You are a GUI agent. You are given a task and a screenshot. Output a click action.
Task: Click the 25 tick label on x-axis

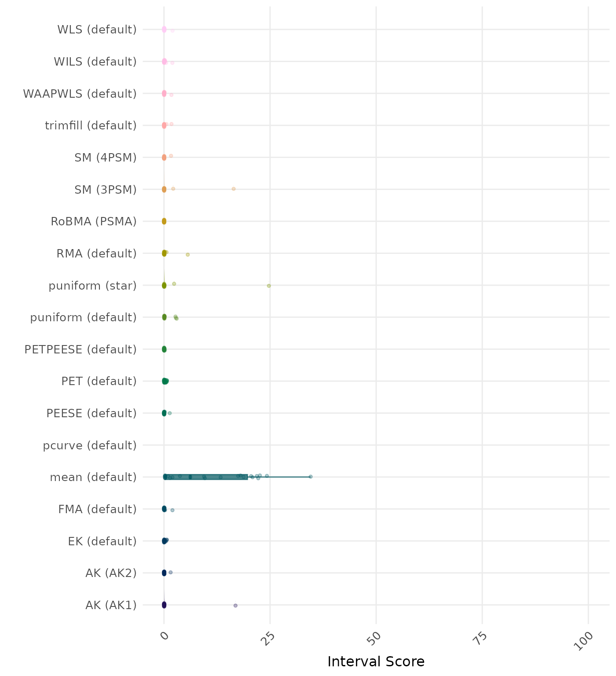pyautogui.click(x=270, y=639)
